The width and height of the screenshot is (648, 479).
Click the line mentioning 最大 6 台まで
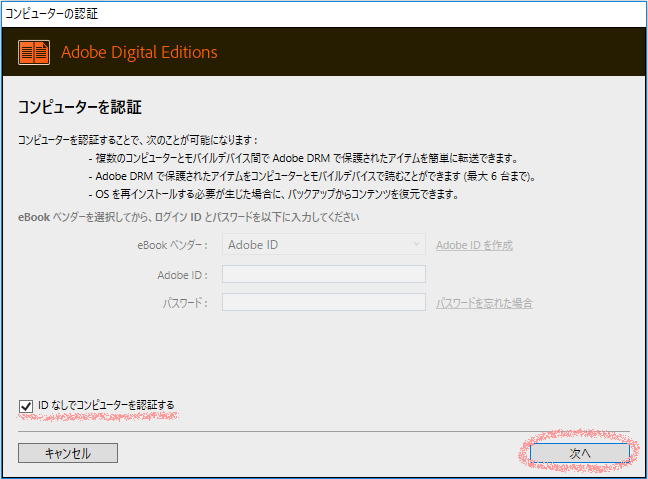312,176
